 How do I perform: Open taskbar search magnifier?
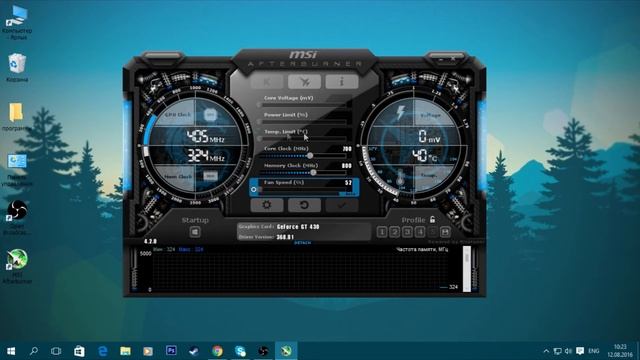[x=33, y=351]
